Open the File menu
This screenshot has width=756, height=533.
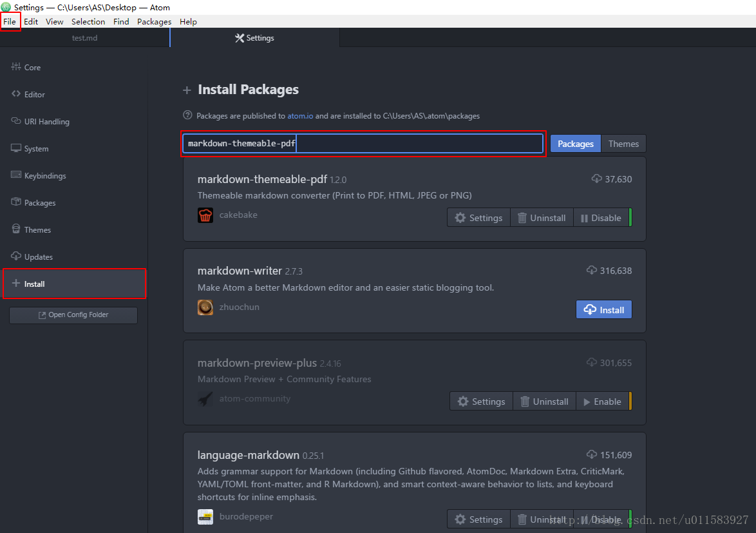[10, 22]
